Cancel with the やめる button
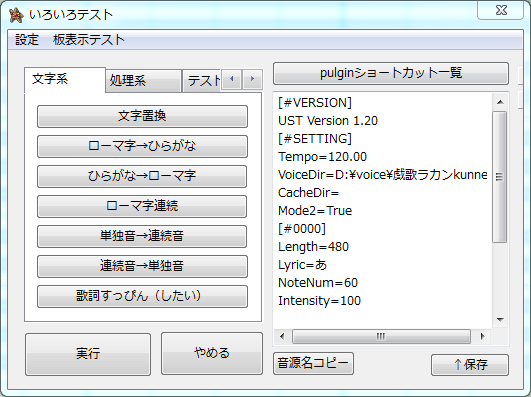Viewport: 531px width, 397px height. (212, 353)
